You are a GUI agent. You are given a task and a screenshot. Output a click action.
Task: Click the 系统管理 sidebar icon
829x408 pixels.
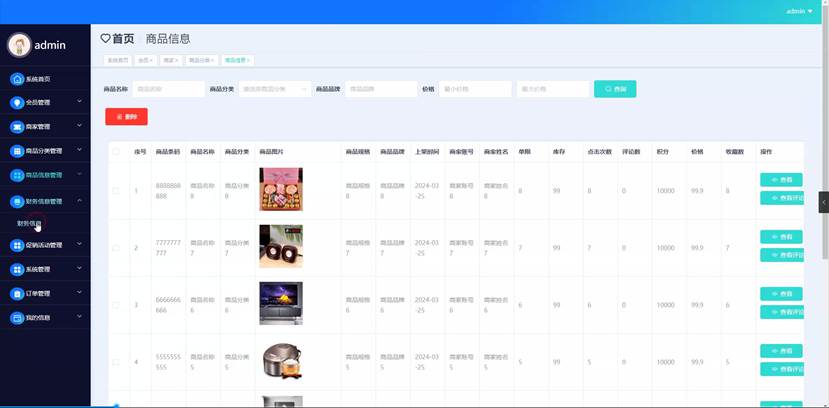(17, 270)
